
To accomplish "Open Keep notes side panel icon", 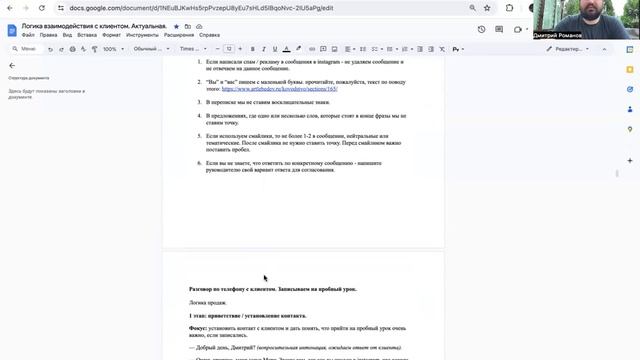I will point(630,70).
